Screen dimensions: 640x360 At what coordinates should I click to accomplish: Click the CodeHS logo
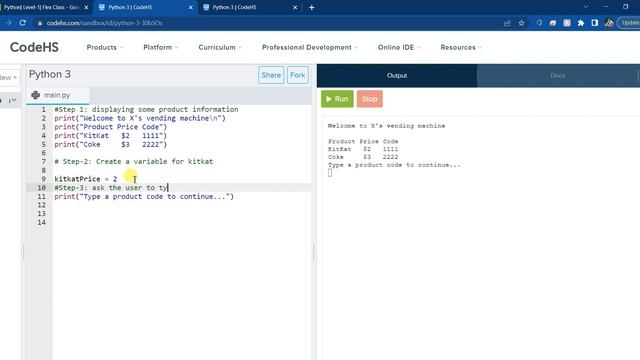click(x=34, y=47)
